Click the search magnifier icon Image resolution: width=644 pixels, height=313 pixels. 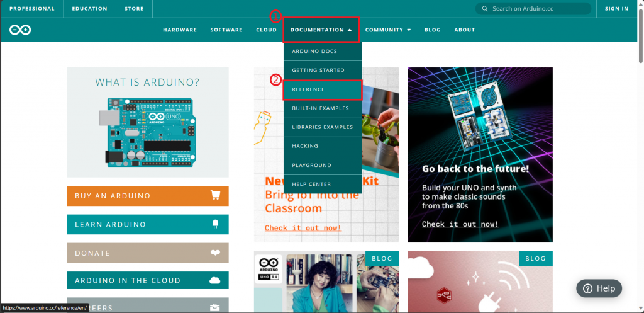(x=485, y=9)
